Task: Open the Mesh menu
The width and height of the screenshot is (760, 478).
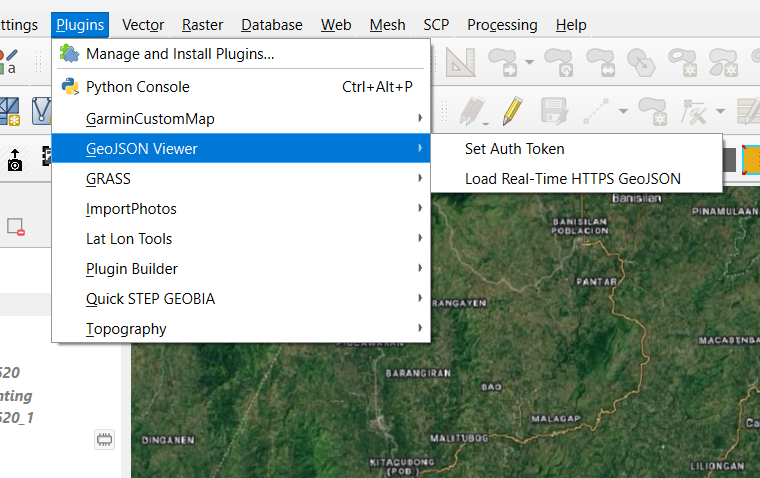Action: pos(387,25)
